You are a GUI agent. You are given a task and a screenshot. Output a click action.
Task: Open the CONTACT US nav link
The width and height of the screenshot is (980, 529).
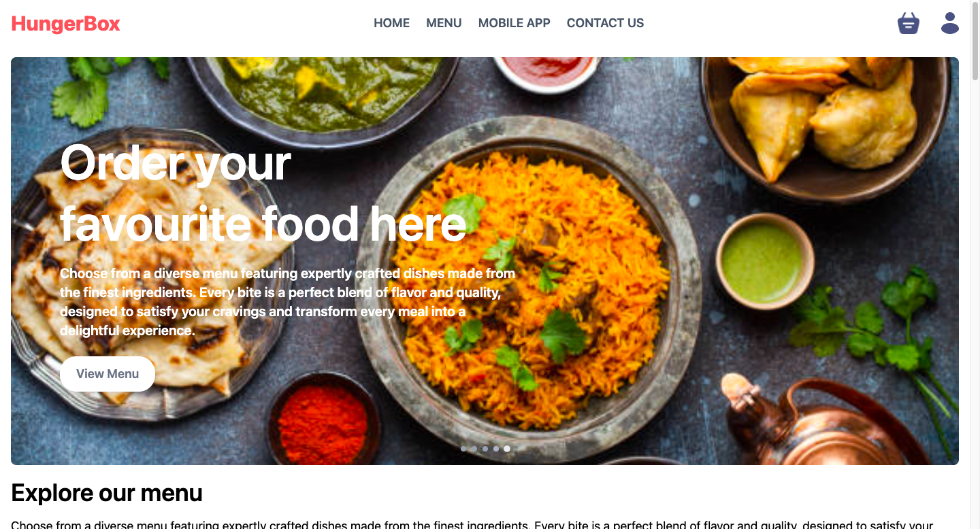[605, 23]
